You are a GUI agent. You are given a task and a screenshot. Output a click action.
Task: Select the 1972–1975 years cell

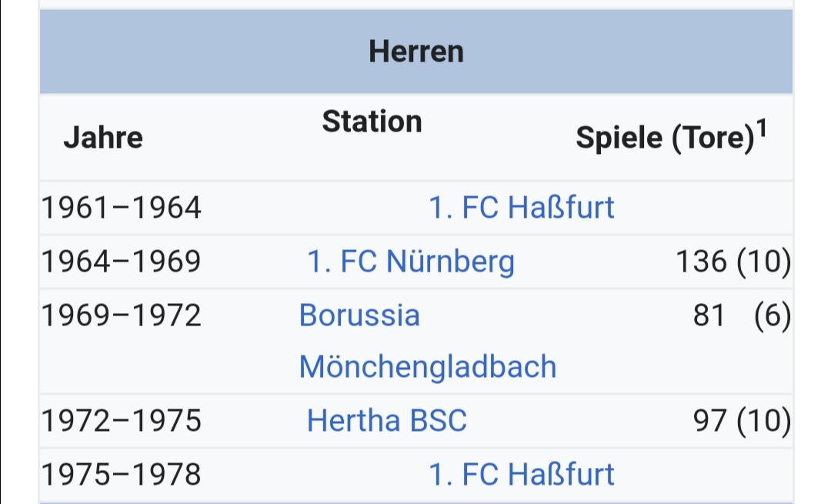(121, 421)
